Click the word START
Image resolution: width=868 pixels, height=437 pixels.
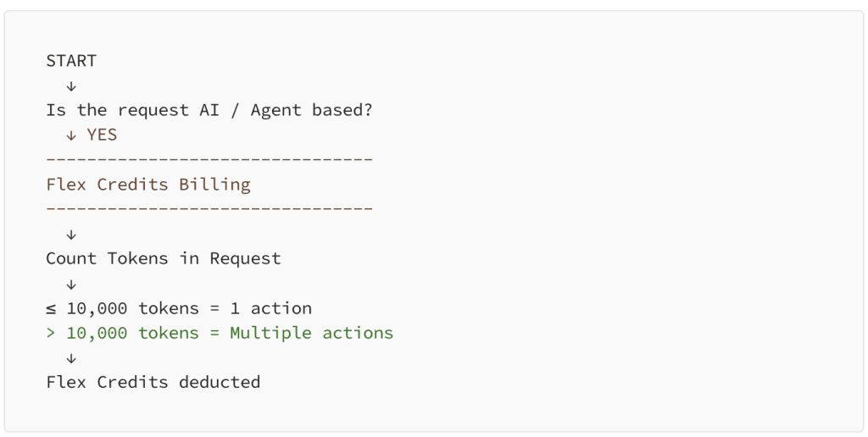(71, 61)
